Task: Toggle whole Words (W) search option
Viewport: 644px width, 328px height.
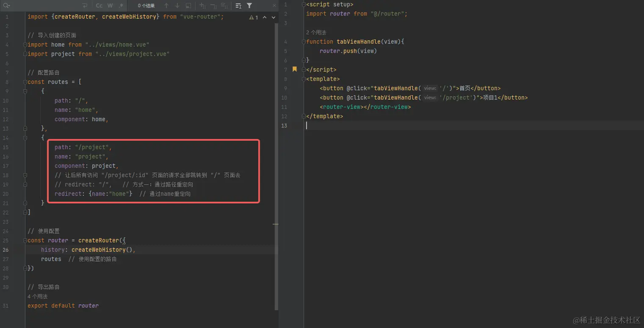Action: (x=110, y=6)
